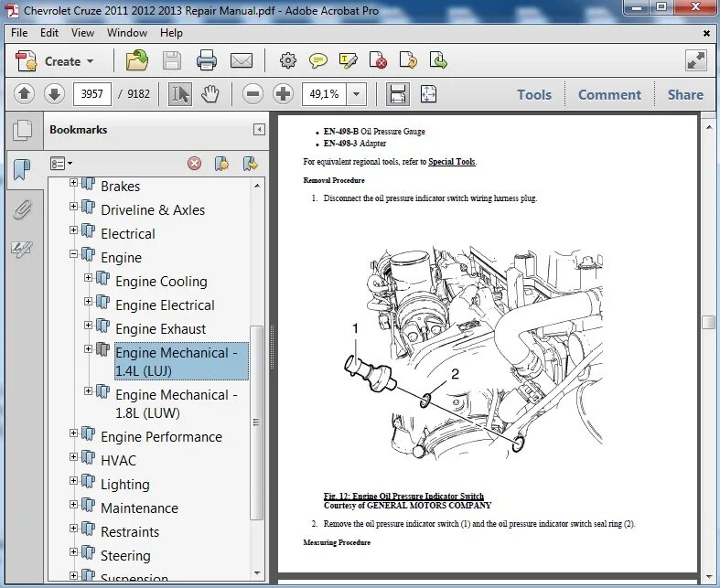Open the Create dropdown arrow
The image size is (720, 588).
tap(90, 61)
